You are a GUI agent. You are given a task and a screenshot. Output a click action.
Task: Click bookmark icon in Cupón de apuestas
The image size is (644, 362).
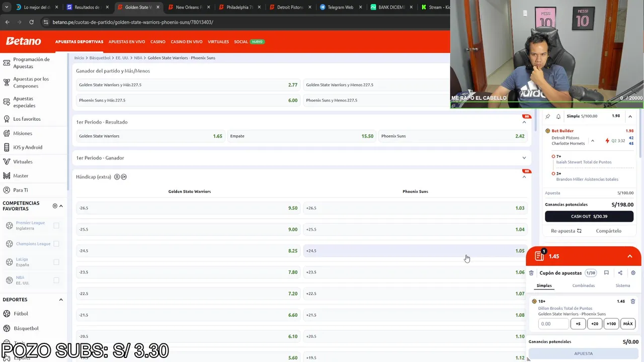[606, 273]
